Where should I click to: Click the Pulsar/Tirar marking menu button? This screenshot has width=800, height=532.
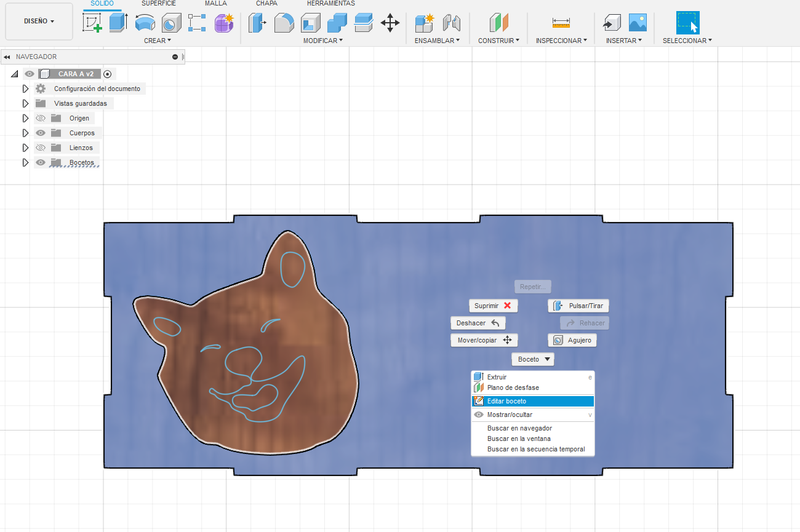click(578, 306)
